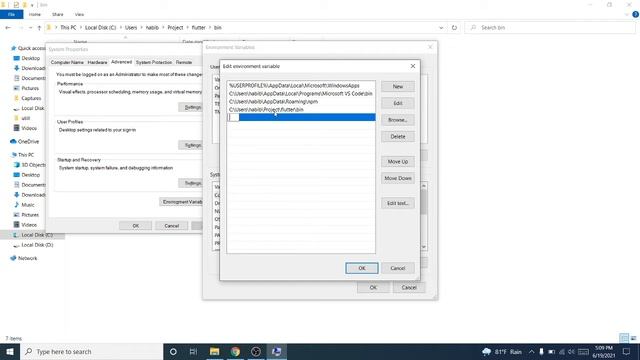Open Home ribbon tab
This screenshot has width=640, height=360.
tap(35, 14)
